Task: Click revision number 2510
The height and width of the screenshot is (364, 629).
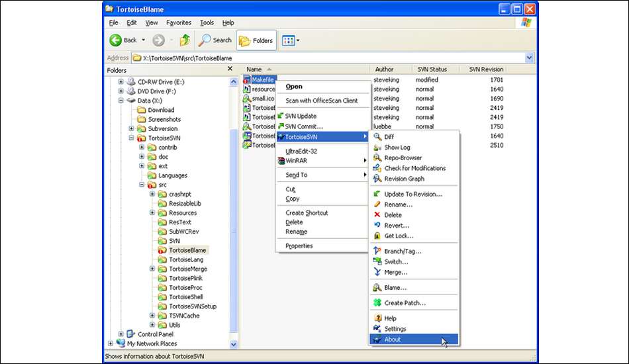Action: point(497,145)
